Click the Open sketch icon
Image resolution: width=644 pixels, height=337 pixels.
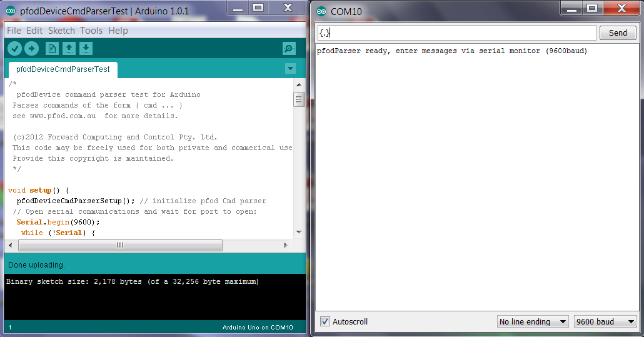69,49
